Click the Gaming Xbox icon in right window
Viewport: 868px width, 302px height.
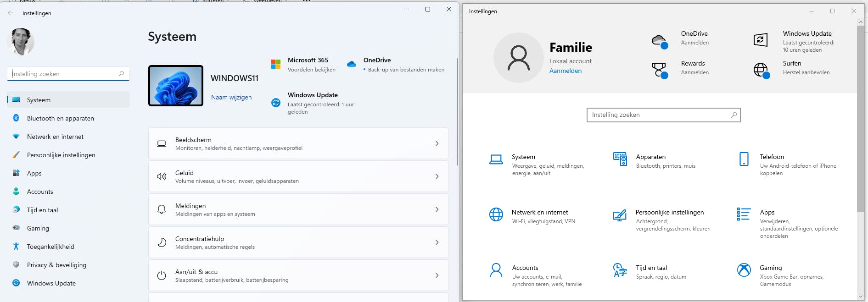744,270
